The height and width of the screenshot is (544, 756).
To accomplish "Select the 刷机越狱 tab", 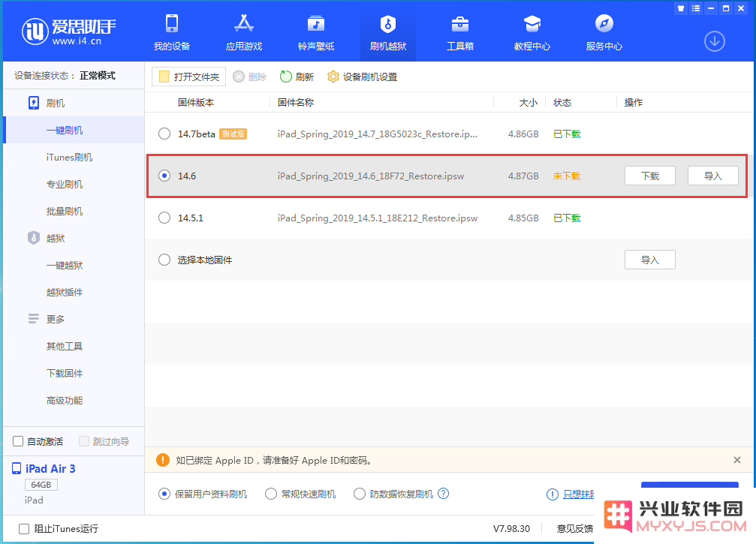I will [x=387, y=33].
